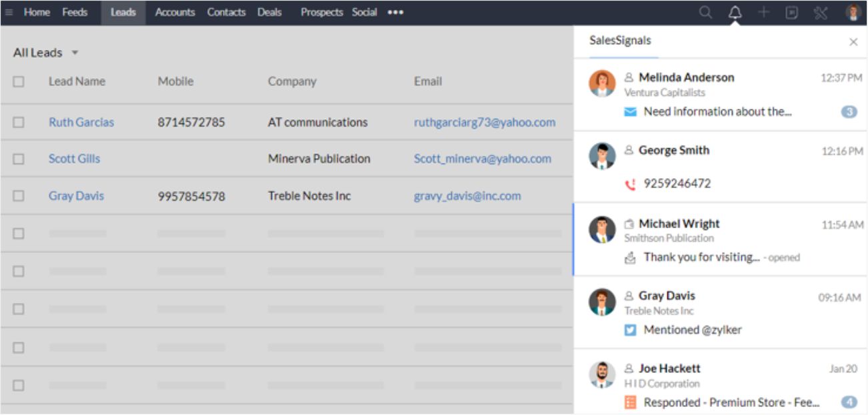
Task: Open the Prospects tab
Action: [321, 12]
